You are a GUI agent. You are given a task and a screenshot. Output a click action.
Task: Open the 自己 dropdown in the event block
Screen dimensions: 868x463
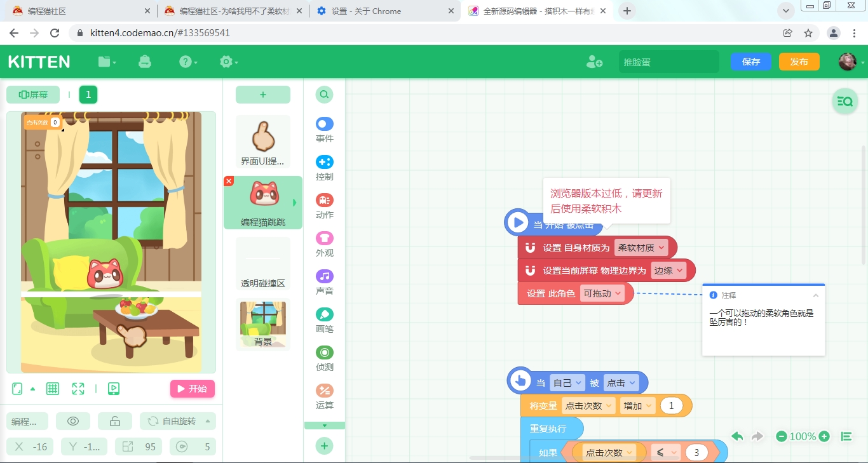[x=567, y=383]
